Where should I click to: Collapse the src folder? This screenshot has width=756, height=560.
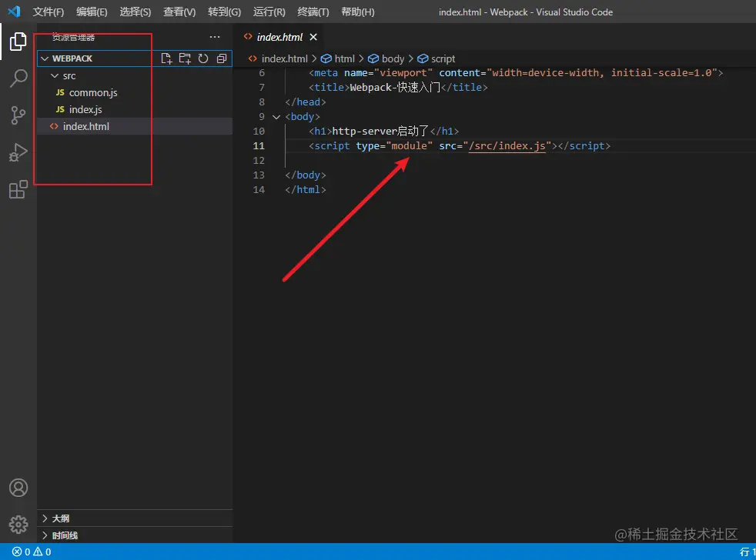(x=55, y=75)
